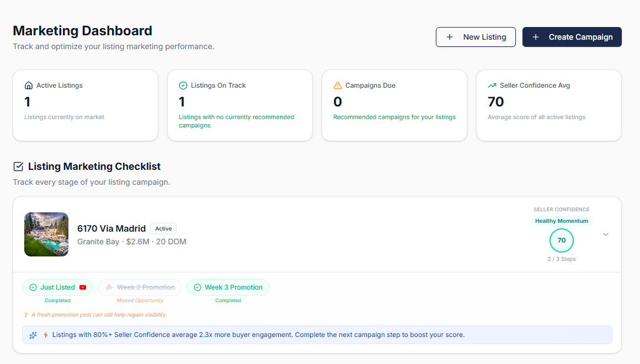The width and height of the screenshot is (640, 364).
Task: Click the New Listing button
Action: point(476,37)
